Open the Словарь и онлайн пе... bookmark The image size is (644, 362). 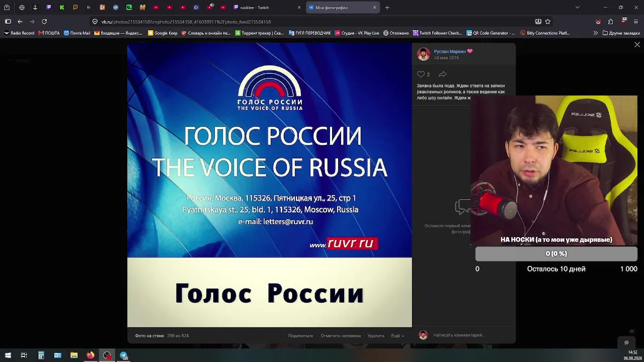pos(206,33)
